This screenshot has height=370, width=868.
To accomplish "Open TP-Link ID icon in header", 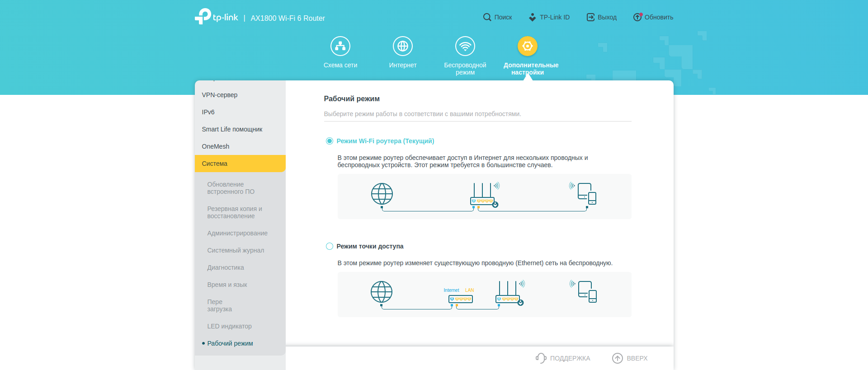I will [532, 17].
